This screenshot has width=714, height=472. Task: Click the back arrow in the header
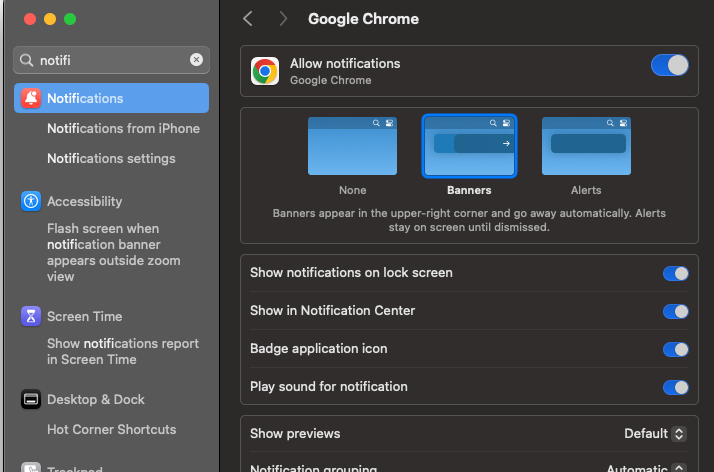[248, 19]
